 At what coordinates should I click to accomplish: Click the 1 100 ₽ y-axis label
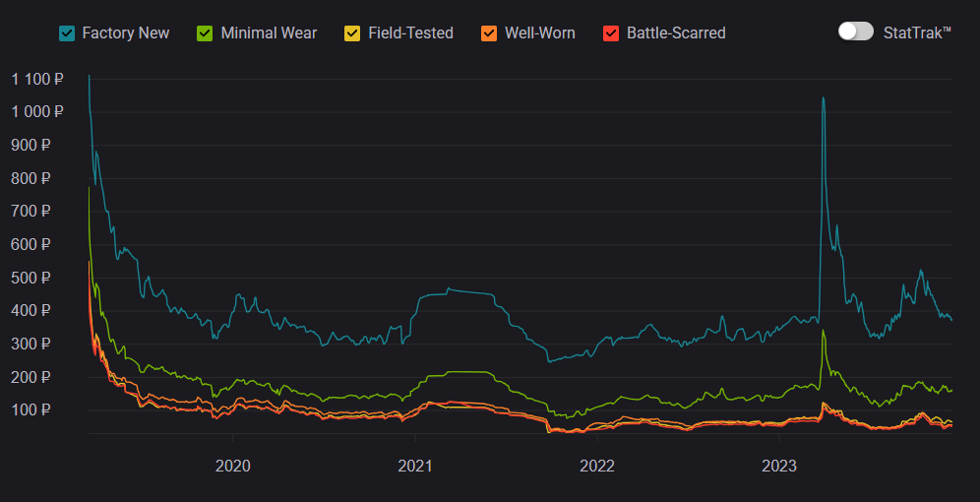[38, 79]
